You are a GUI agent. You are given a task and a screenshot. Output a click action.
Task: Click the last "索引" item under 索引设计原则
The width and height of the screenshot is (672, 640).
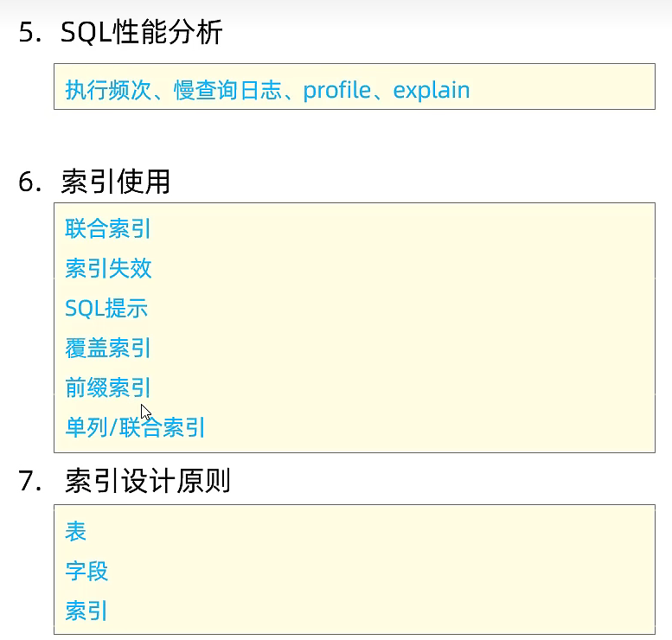click(86, 611)
